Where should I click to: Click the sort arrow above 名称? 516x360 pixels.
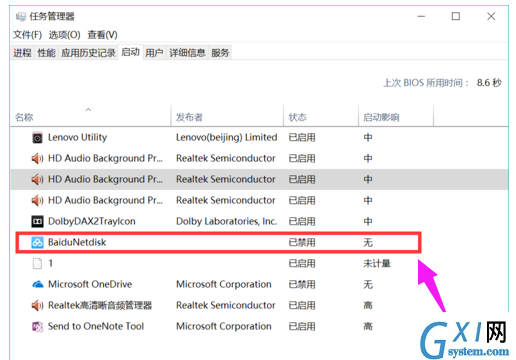(x=88, y=109)
